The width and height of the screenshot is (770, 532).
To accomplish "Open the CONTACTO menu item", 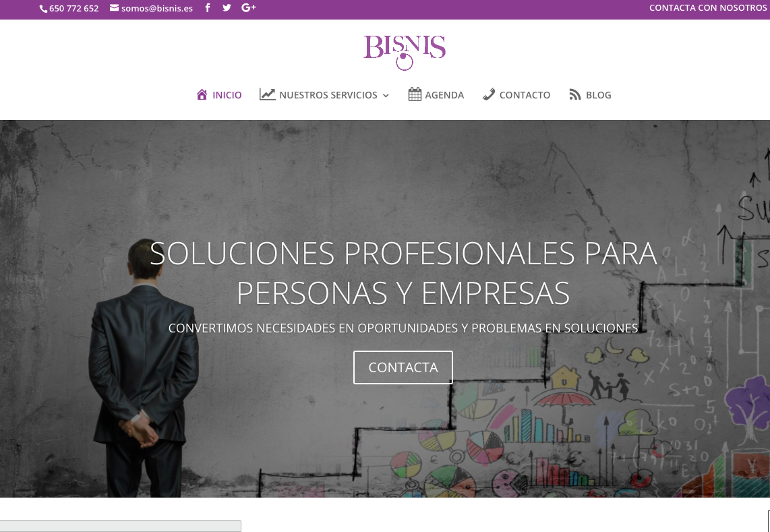I will 525,95.
